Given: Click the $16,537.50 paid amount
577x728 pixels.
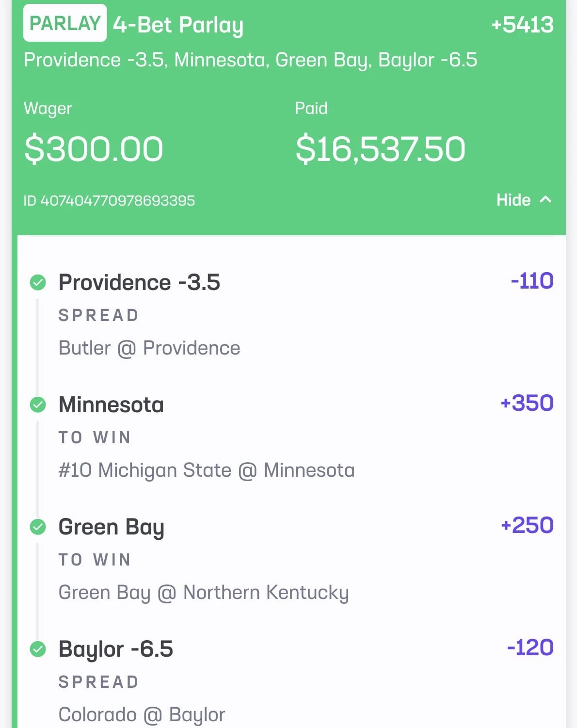Looking at the screenshot, I should [381, 149].
